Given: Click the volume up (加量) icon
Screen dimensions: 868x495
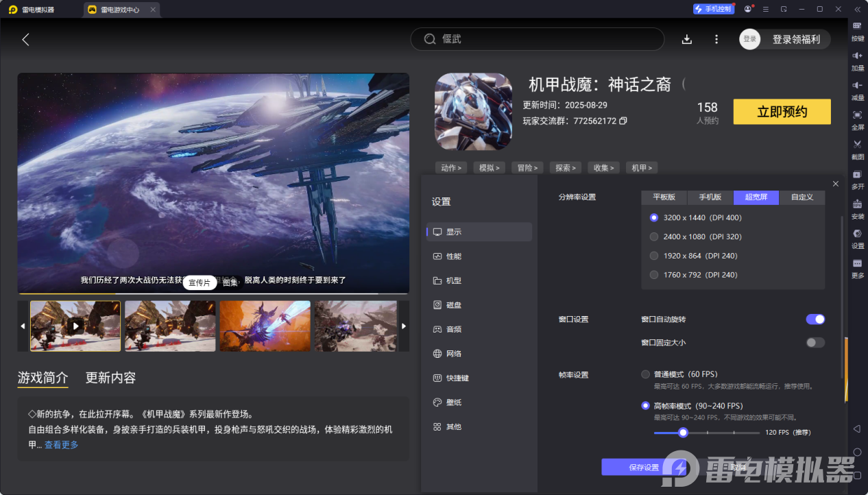Looking at the screenshot, I should [857, 56].
